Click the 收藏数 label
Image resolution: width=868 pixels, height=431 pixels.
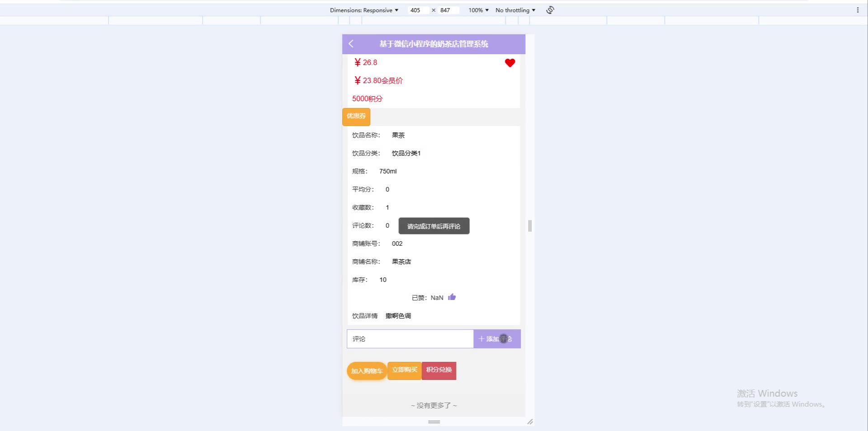coord(363,207)
